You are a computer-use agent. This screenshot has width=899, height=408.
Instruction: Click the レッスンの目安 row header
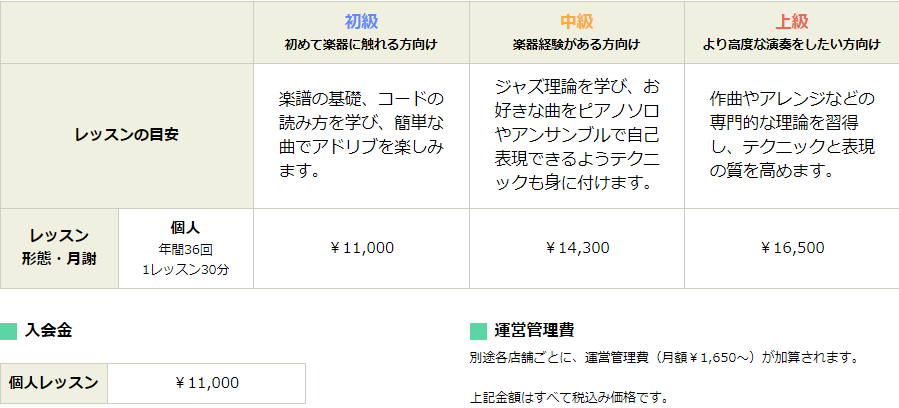tap(127, 136)
